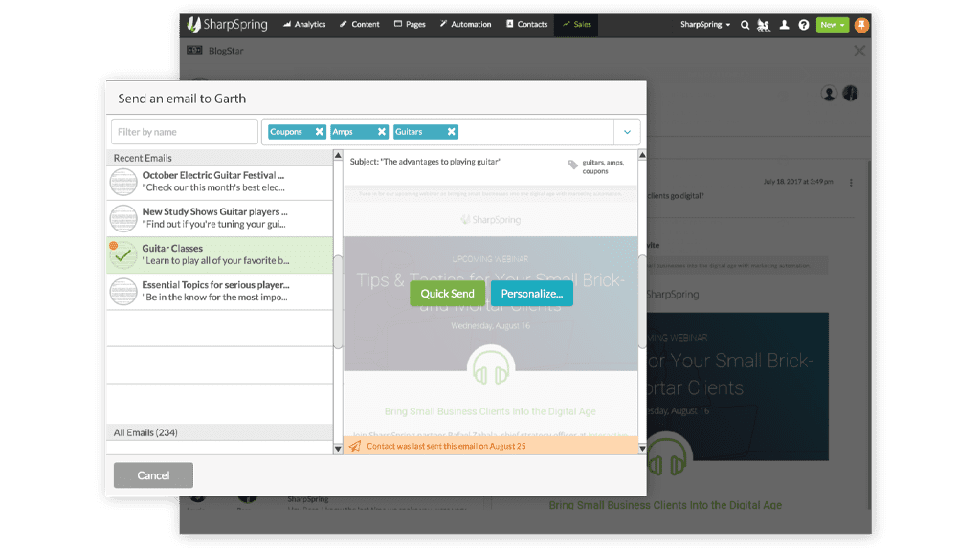Remove the Amps tag filter
Image resolution: width=980 pixels, height=551 pixels.
[x=381, y=132]
